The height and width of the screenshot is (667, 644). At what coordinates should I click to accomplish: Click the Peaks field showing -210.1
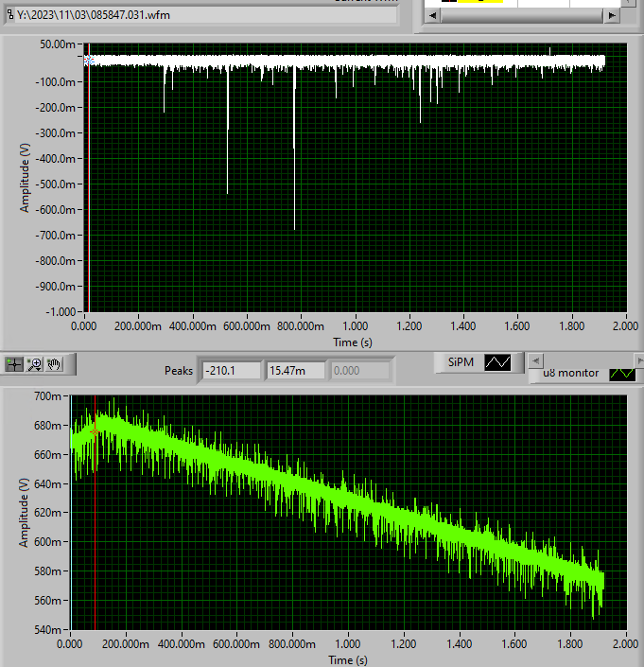232,371
